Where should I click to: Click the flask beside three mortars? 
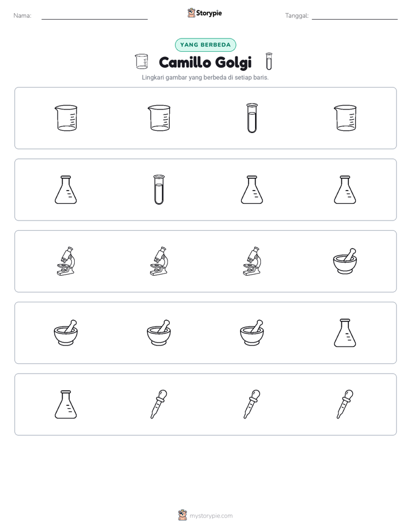tap(345, 333)
